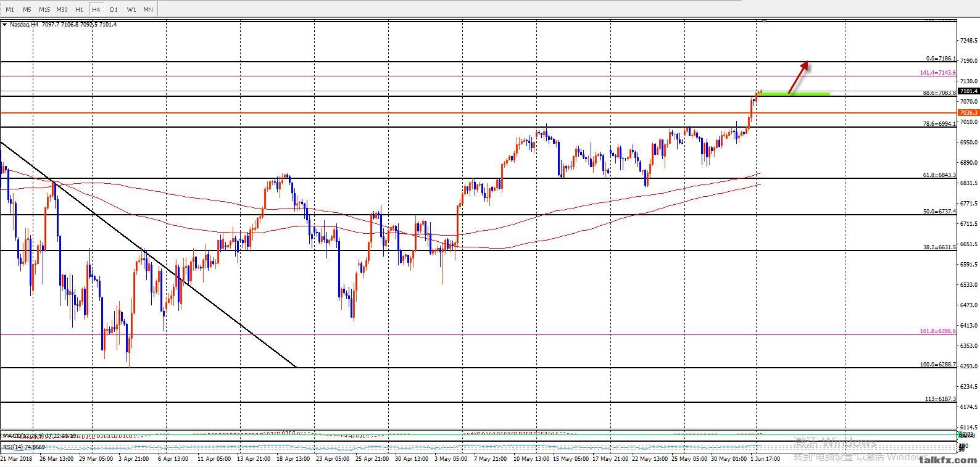Click the 6234.0 price axis label
The width and height of the screenshot is (980, 467).
pyautogui.click(x=968, y=387)
